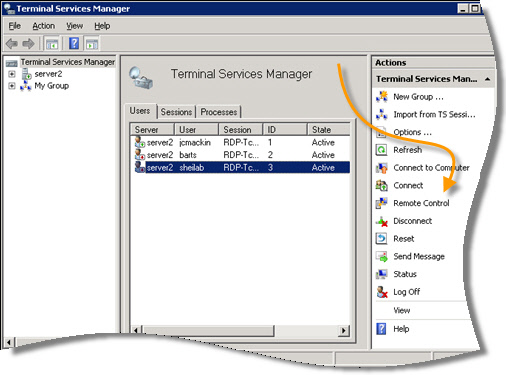Sort by the ID column header

pyautogui.click(x=285, y=129)
